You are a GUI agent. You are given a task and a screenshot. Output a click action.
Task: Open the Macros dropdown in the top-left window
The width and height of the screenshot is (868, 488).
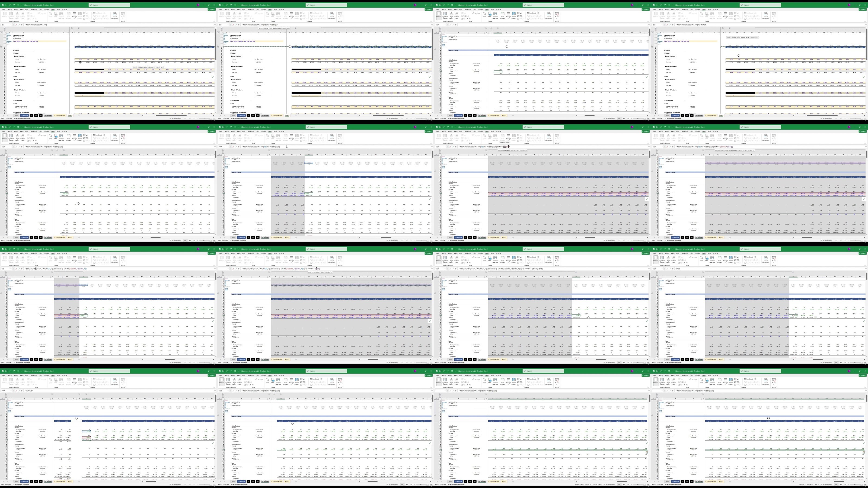tap(123, 16)
